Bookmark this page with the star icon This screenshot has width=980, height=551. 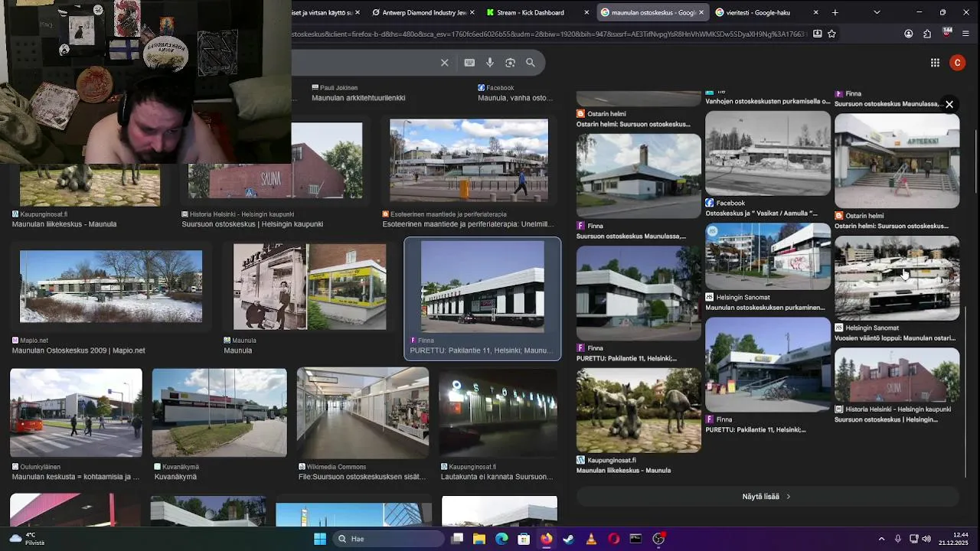click(831, 34)
